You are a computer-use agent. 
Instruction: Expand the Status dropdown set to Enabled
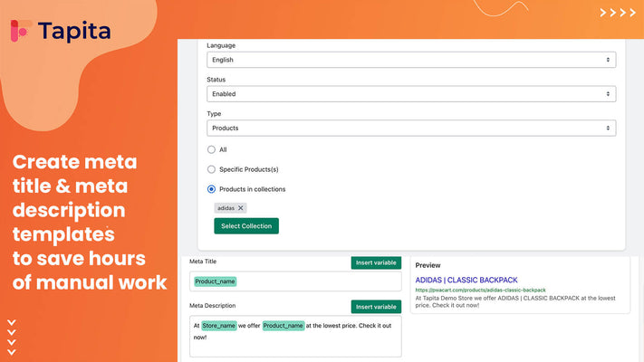(411, 94)
